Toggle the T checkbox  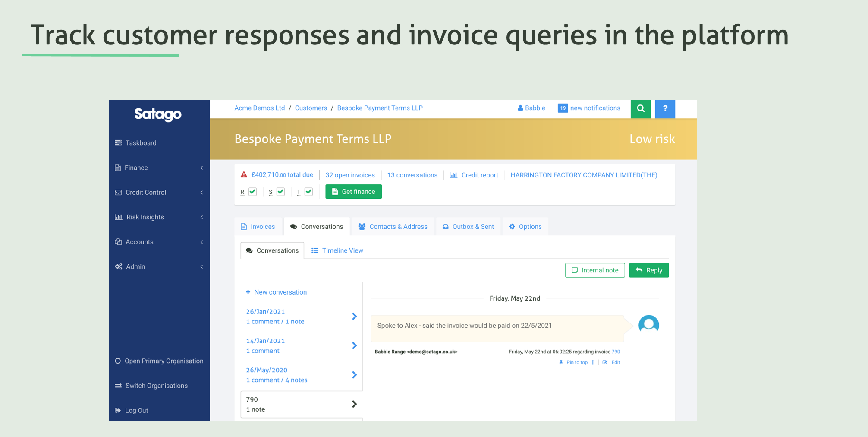[309, 192]
